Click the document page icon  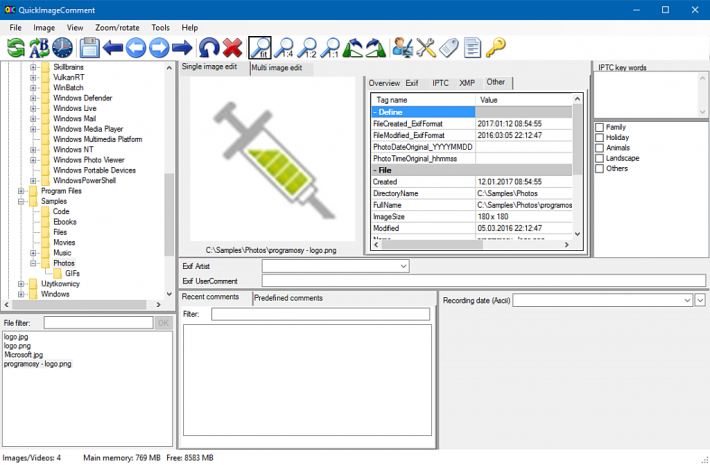point(472,48)
